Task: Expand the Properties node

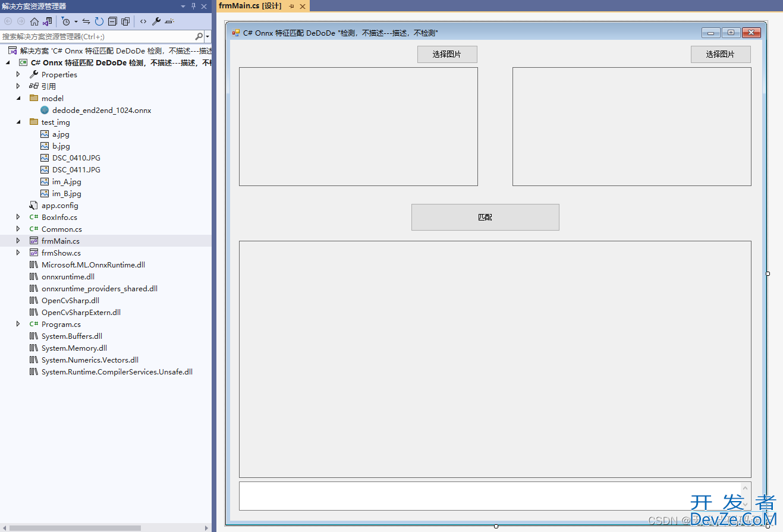Action: coord(18,74)
